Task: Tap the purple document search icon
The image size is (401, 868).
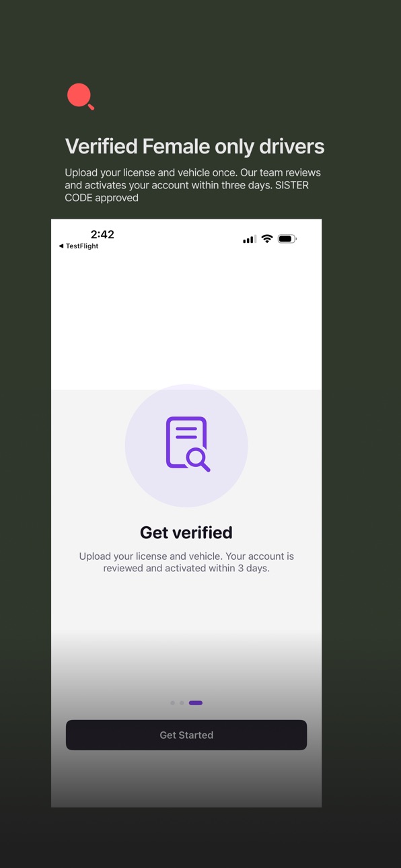Action: (x=188, y=444)
